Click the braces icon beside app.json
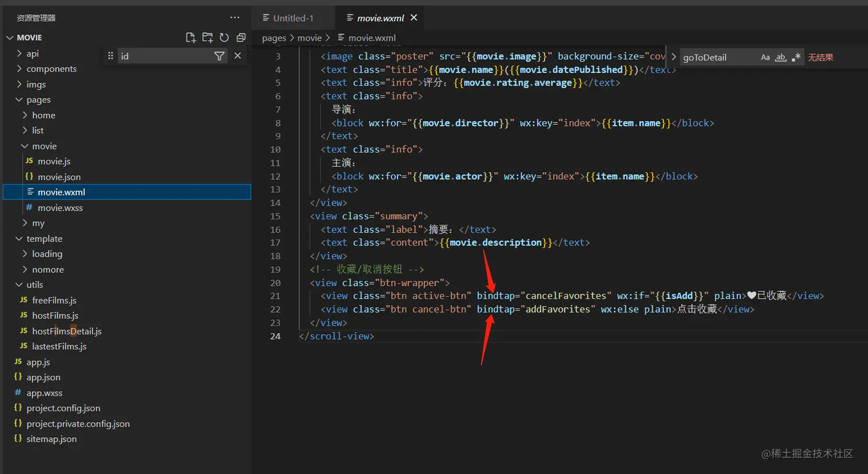This screenshot has height=474, width=868. coord(18,377)
